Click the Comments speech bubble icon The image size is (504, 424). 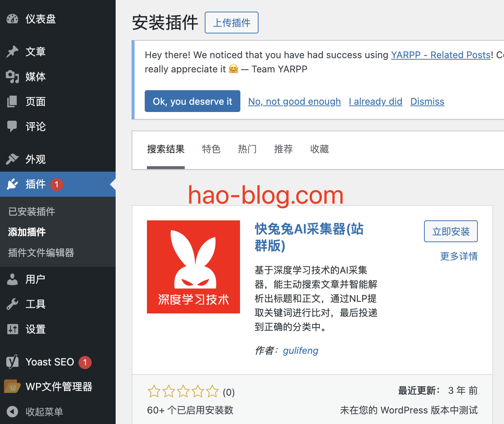12,127
